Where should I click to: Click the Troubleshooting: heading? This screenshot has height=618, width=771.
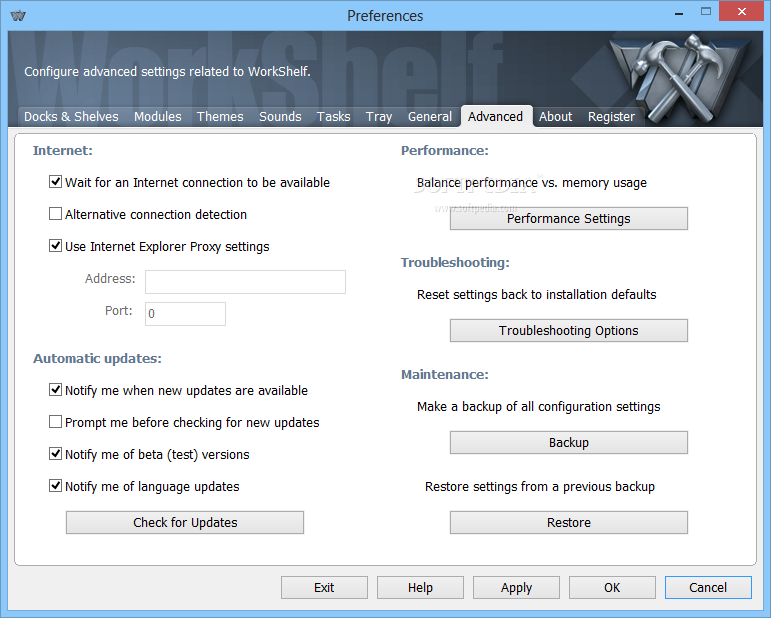coord(455,263)
